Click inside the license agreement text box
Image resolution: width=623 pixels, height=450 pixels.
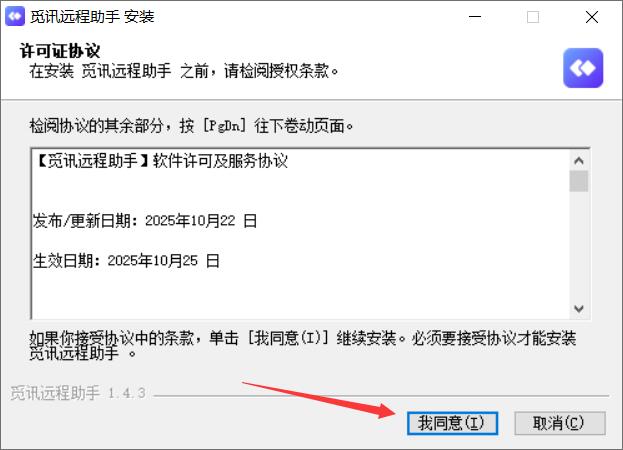(300, 234)
